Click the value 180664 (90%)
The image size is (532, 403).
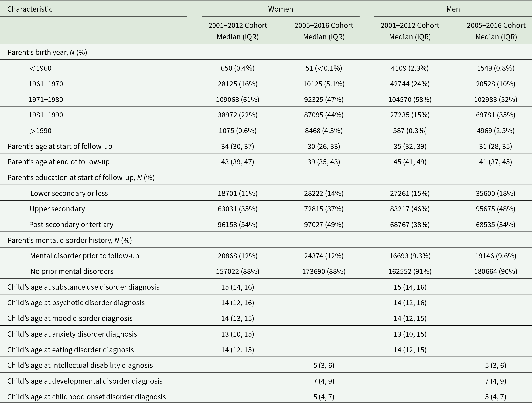pyautogui.click(x=495, y=271)
